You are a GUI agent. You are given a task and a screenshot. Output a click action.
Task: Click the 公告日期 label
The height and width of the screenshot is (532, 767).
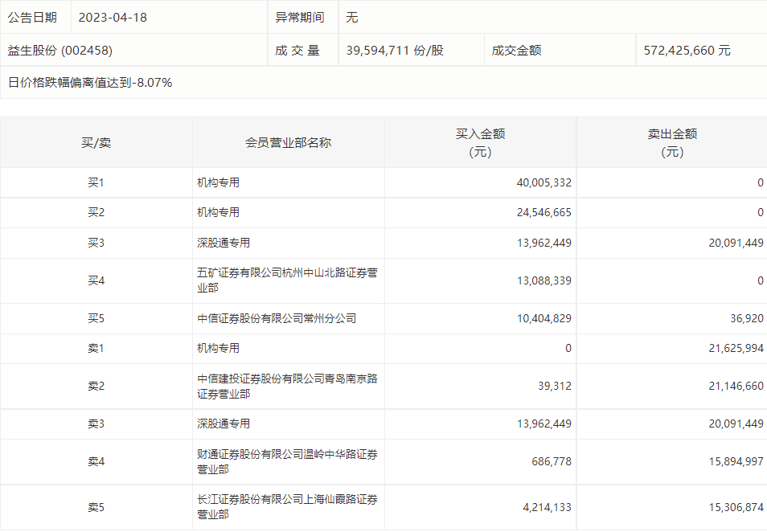pos(32,18)
